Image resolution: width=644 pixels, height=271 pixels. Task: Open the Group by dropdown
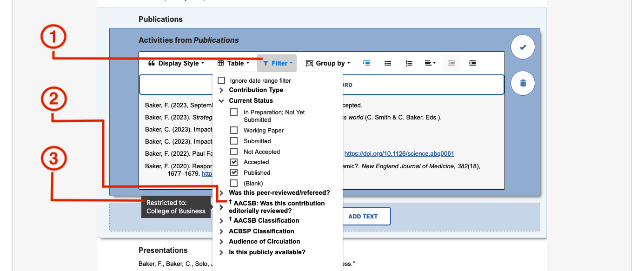pos(328,63)
